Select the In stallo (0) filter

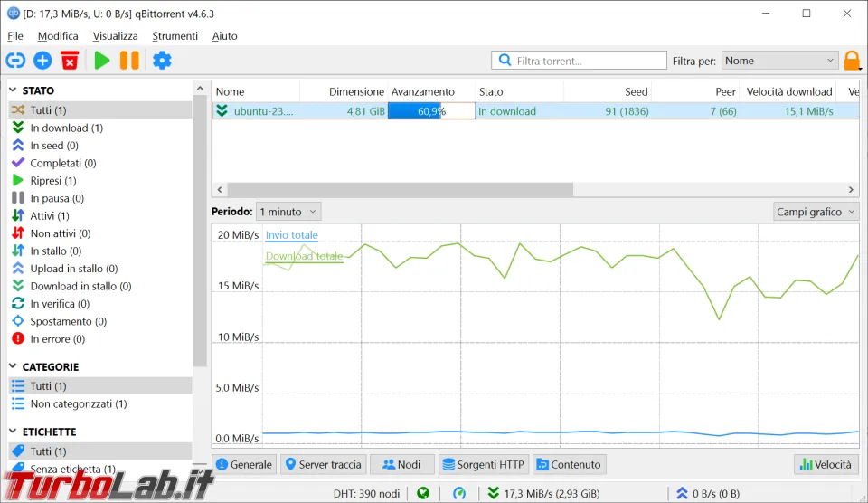[x=100, y=251]
